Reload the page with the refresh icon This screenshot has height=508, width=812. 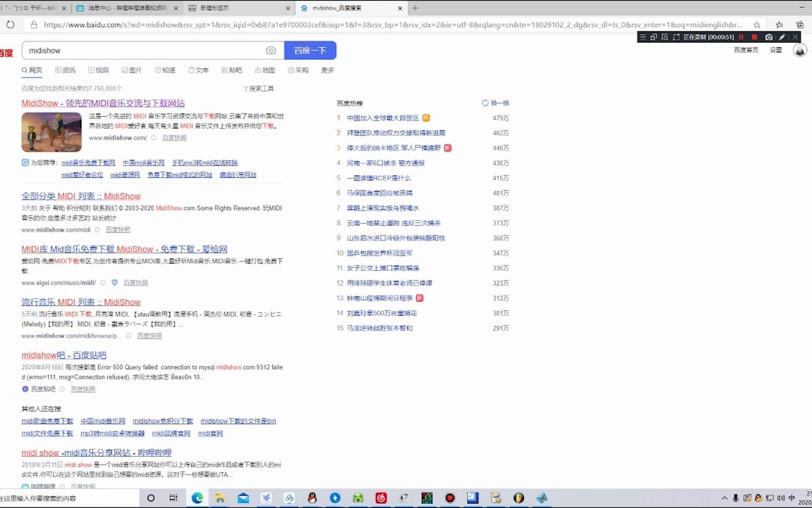[x=10, y=24]
